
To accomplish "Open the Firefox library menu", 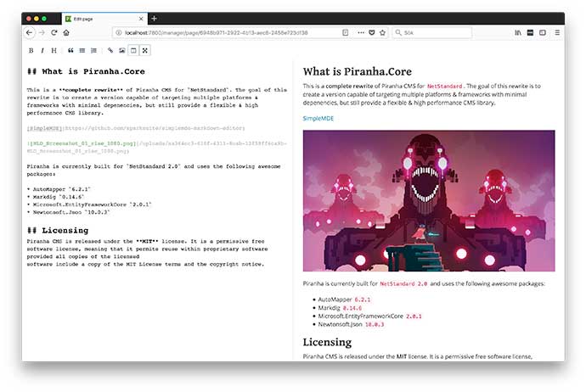I will pyautogui.click(x=518, y=32).
